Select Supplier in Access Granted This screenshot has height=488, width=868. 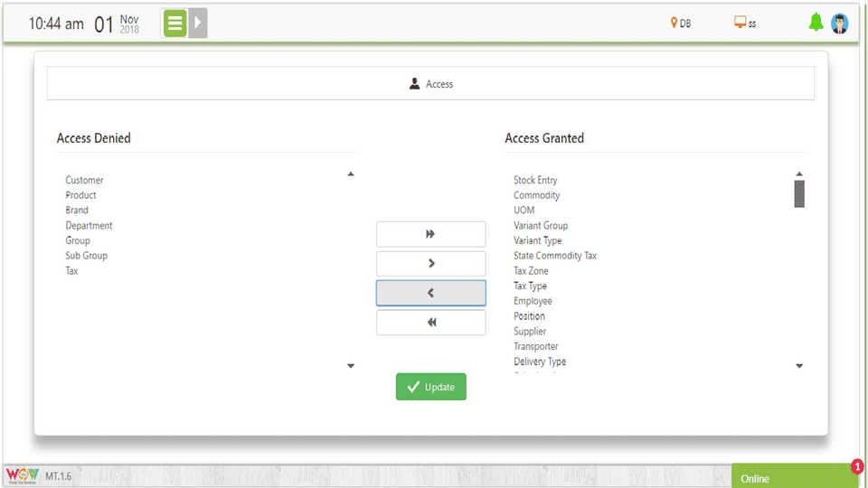(530, 331)
